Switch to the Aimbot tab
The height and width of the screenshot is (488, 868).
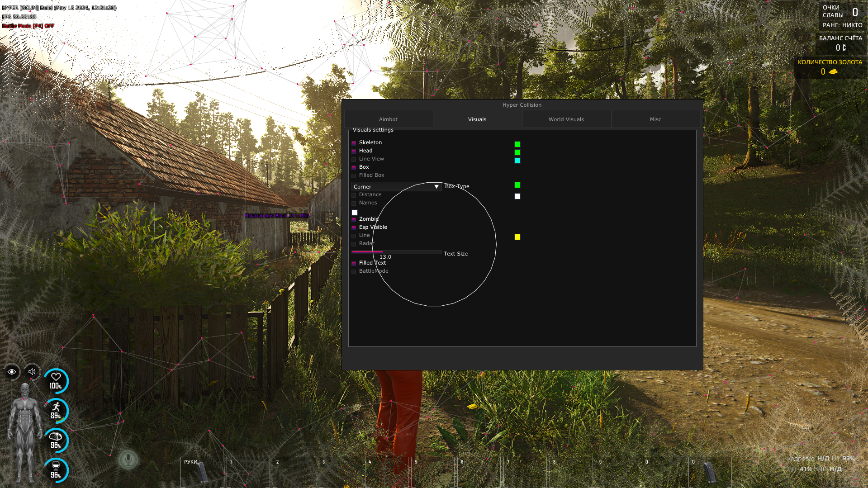click(x=388, y=119)
